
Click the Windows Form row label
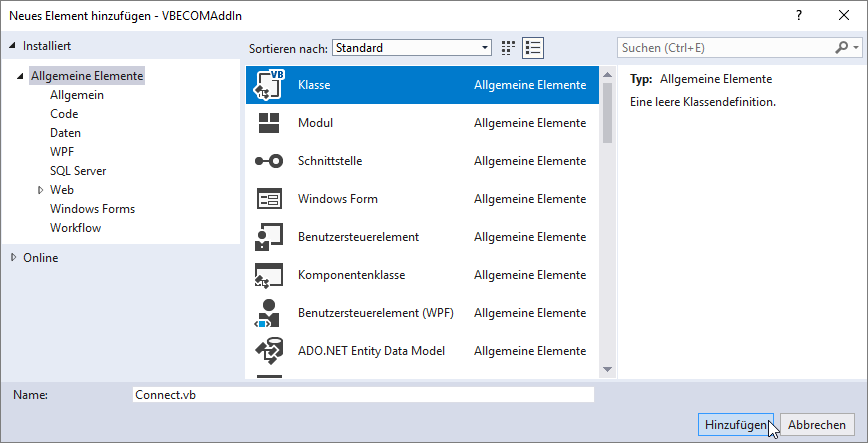point(338,199)
